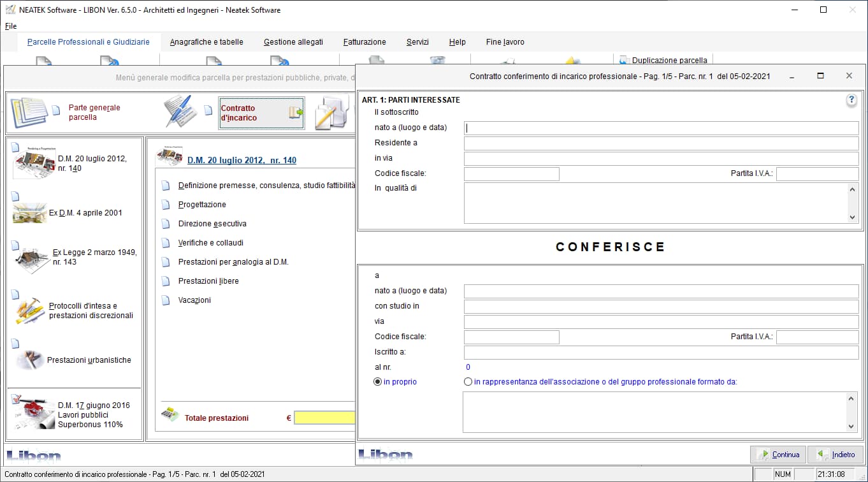Click NUM indicator in status bar
This screenshot has width=868, height=482.
[x=783, y=474]
